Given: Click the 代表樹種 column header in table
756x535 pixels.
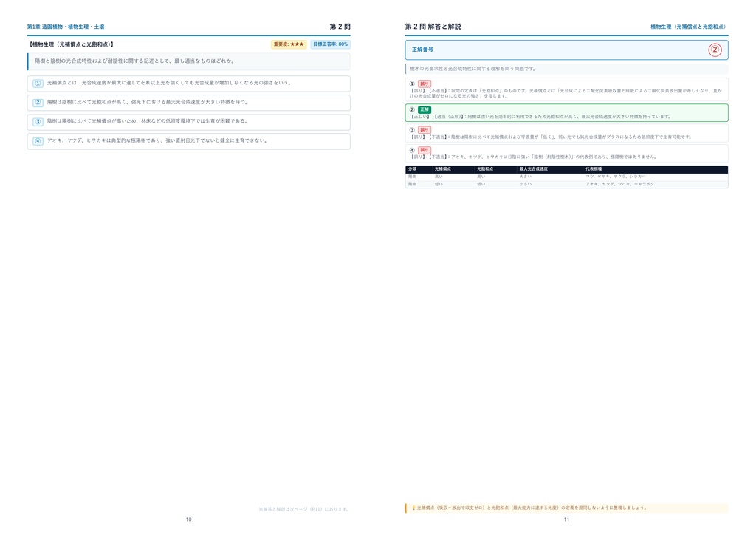Looking at the screenshot, I should 594,169.
